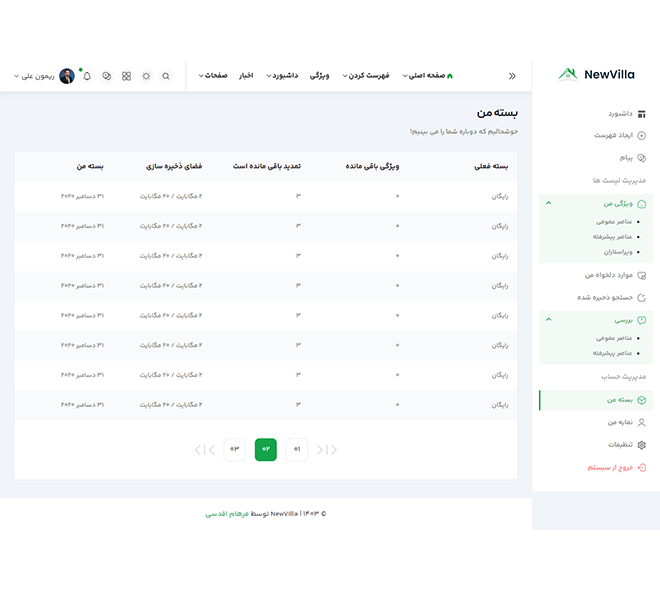660x590 pixels.
Task: Open تنظیمات settings in sidebar
Action: [627, 445]
